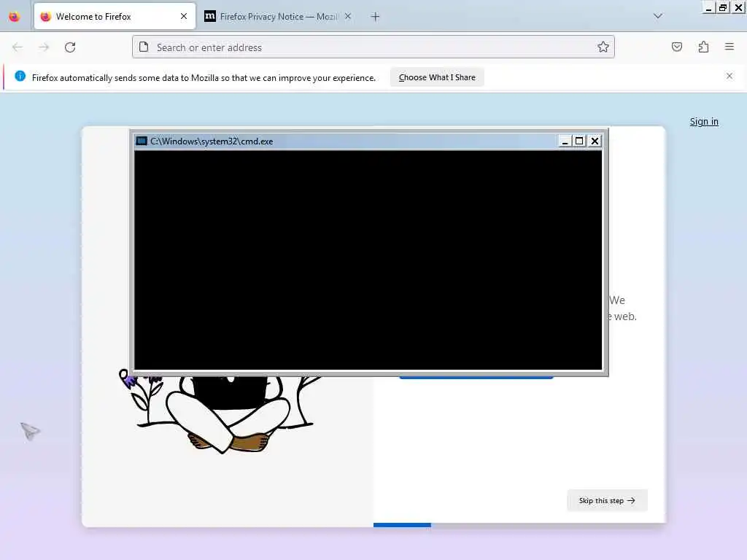This screenshot has height=560, width=747.
Task: Minimize the cmd.exe window
Action: pos(565,141)
